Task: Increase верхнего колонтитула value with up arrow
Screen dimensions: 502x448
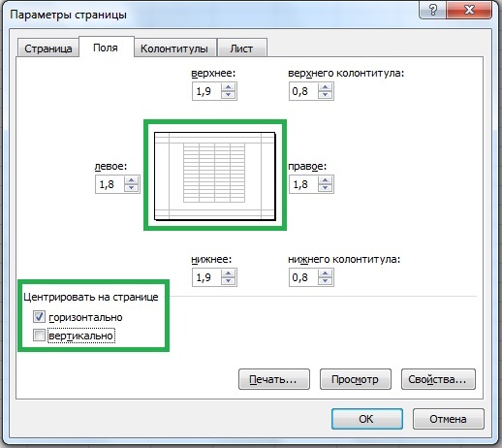Action: pos(325,87)
